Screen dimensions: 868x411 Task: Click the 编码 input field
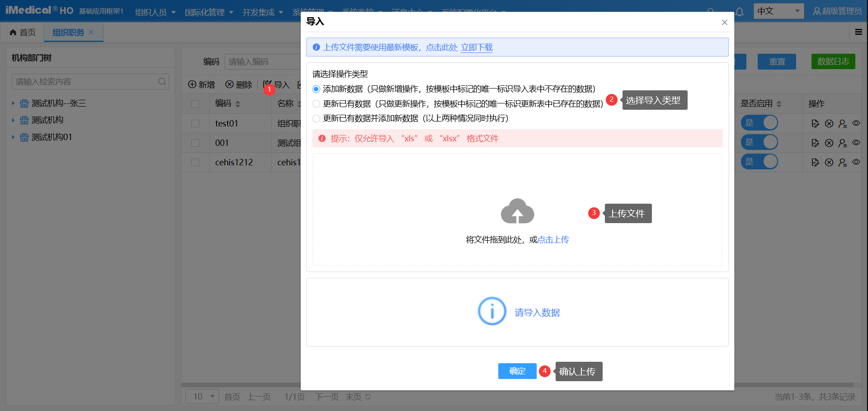263,61
